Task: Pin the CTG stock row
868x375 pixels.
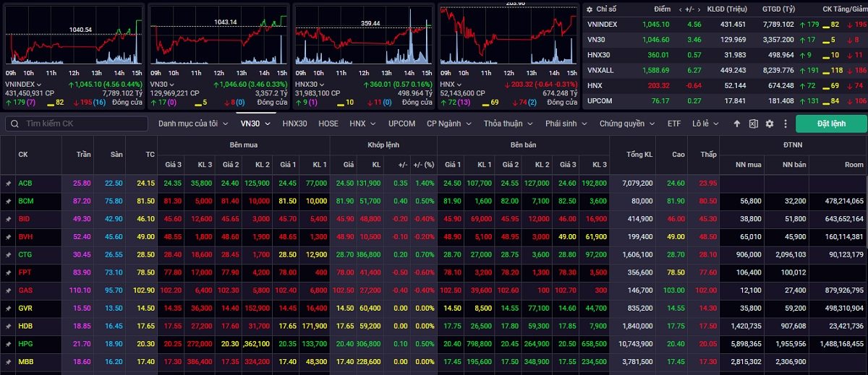Action: (x=8, y=254)
